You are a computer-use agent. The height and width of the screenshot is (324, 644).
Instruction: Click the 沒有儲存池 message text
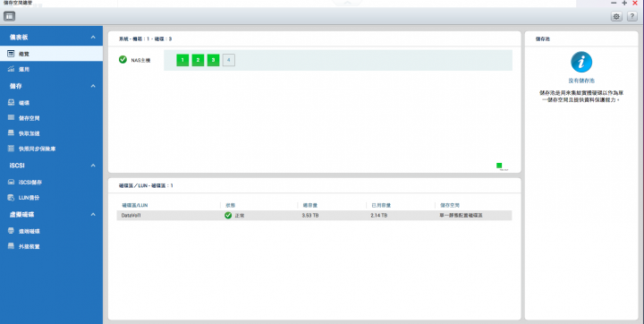(581, 81)
